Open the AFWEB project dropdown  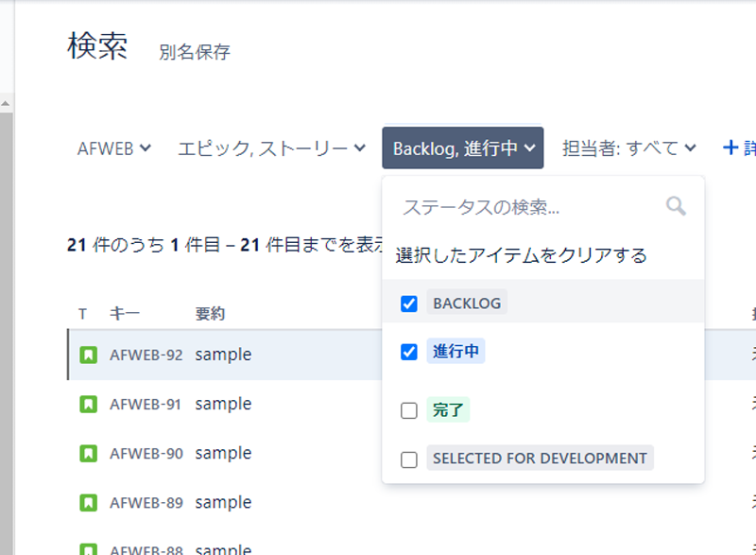(x=114, y=148)
